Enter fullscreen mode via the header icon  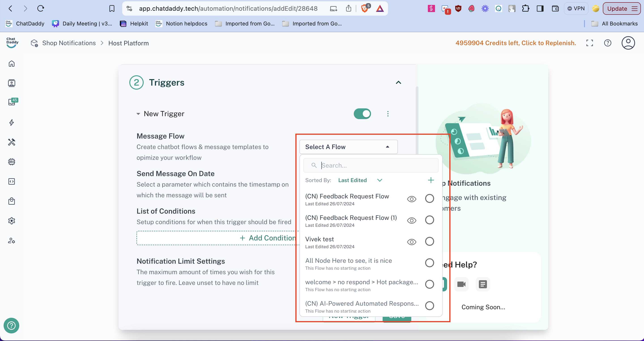click(x=589, y=43)
